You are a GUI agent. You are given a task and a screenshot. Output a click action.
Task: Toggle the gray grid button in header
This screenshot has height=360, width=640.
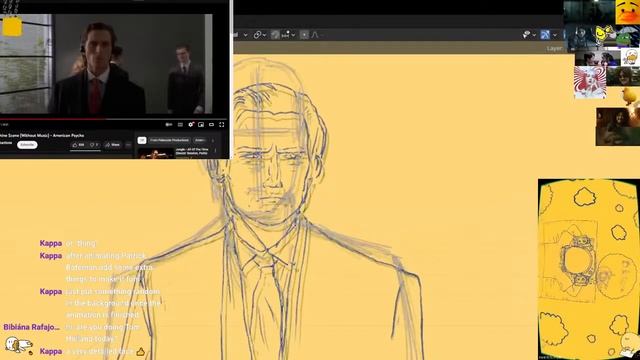pyautogui.click(x=275, y=35)
